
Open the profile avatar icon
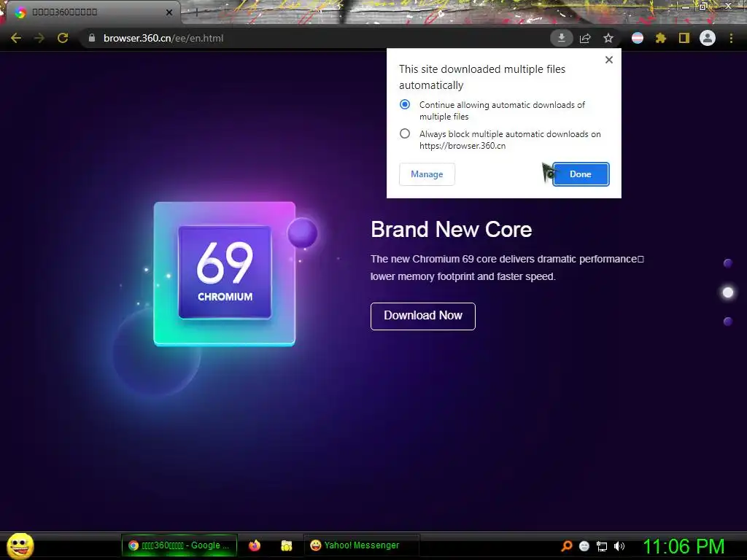point(708,38)
